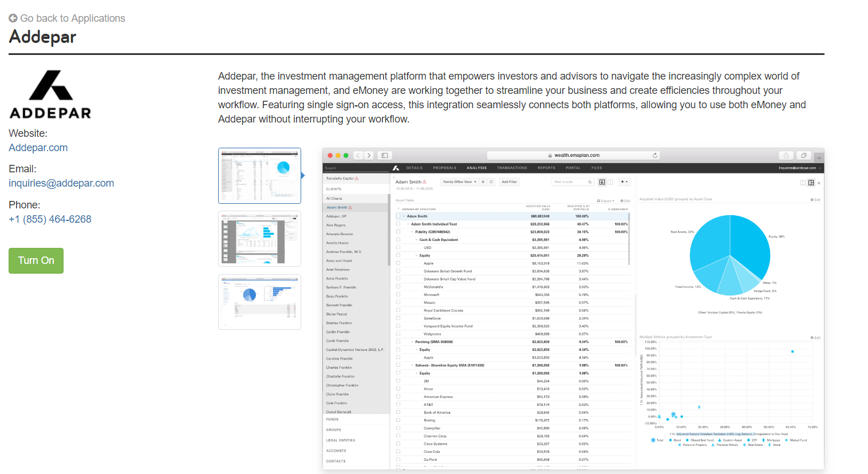Select the split grid layout icon
This screenshot has height=474, width=868.
coord(811,183)
